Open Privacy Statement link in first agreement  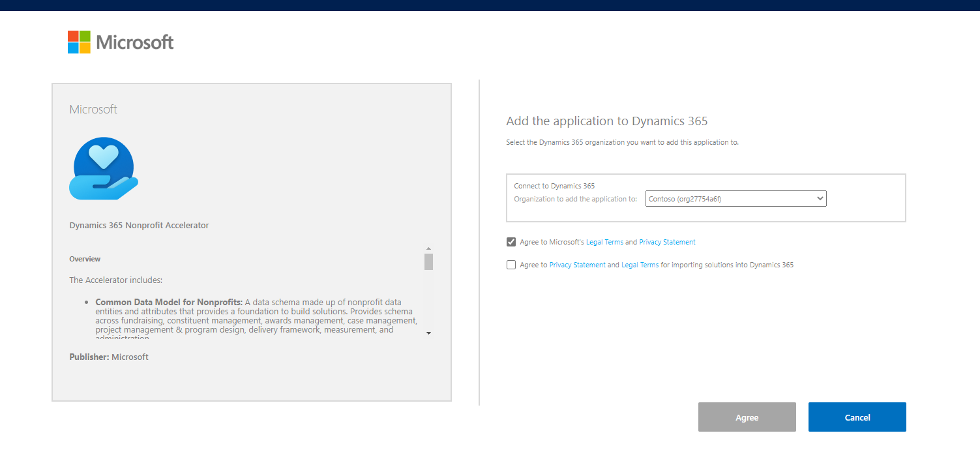pos(667,242)
